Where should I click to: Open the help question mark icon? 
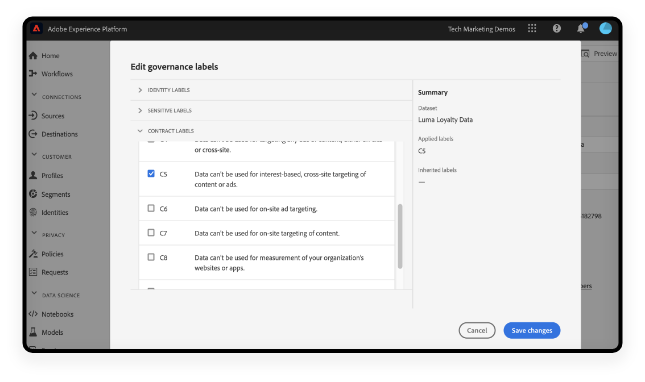point(557,28)
